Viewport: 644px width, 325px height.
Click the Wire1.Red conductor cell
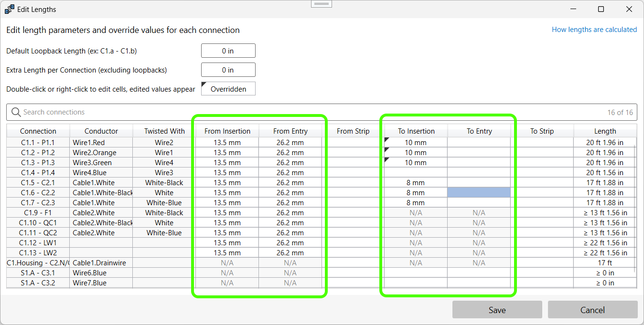coord(101,142)
